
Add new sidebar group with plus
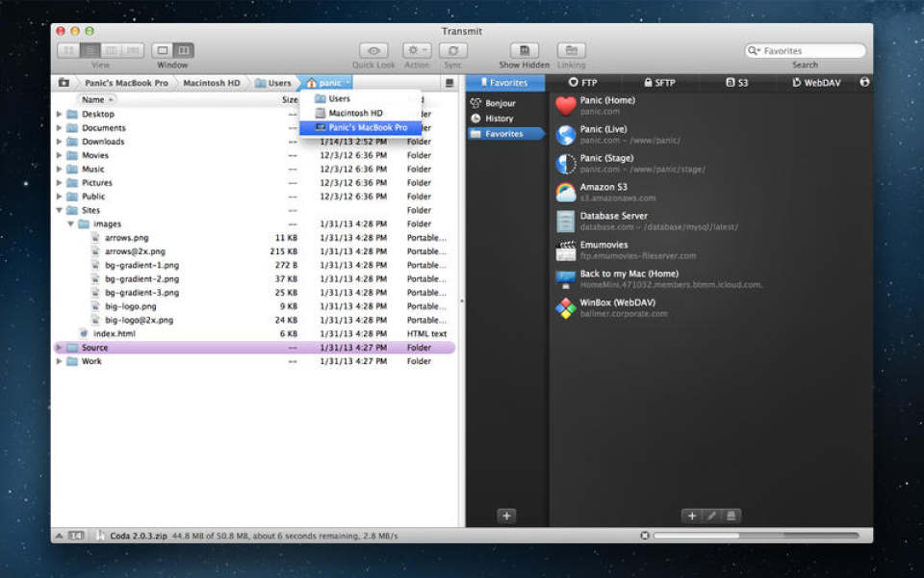506,516
